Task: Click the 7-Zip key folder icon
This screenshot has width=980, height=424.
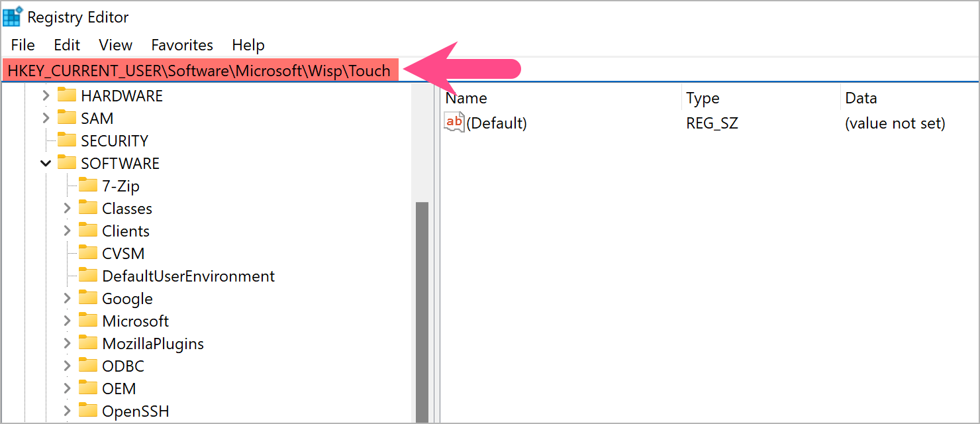Action: point(89,185)
